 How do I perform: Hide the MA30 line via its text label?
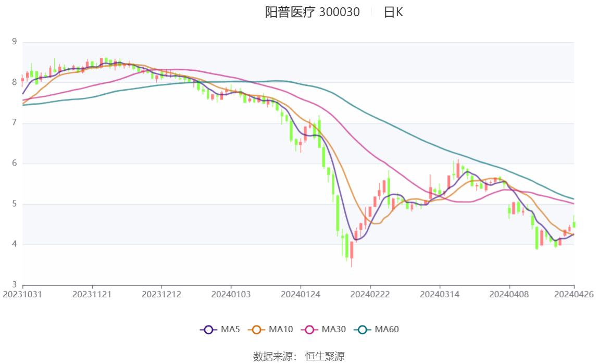coord(332,329)
